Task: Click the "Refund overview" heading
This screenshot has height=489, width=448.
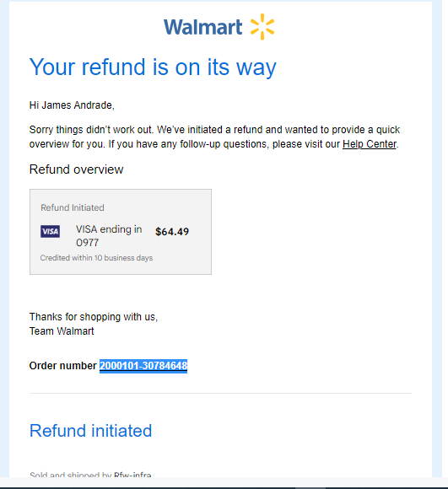Action: 77,169
